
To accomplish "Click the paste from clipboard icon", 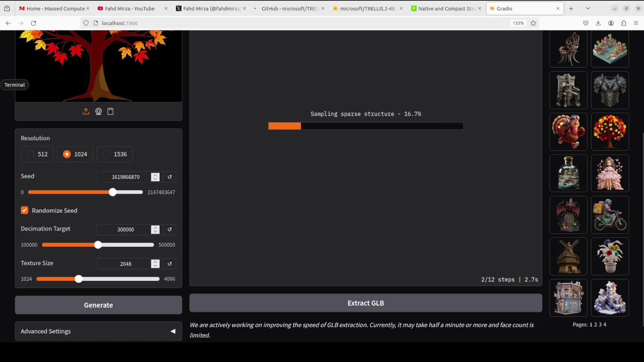I will 110,111.
